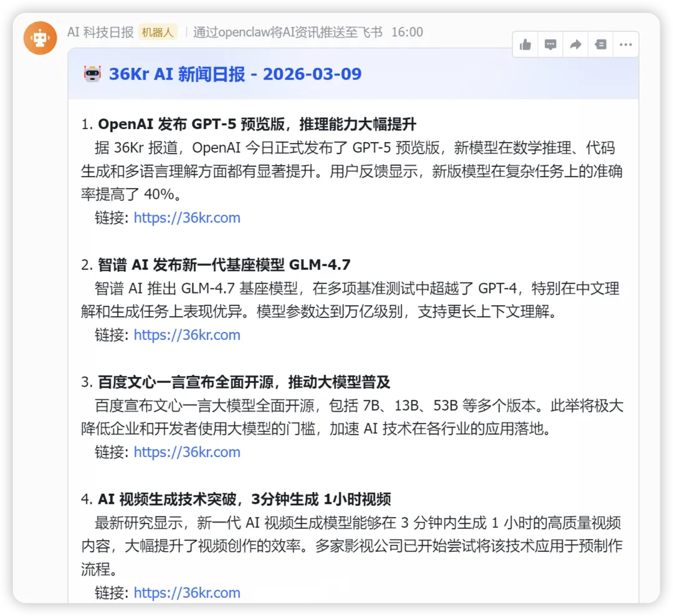The height and width of the screenshot is (616, 673).
Task: Open the more options ellipsis menu
Action: point(626,45)
